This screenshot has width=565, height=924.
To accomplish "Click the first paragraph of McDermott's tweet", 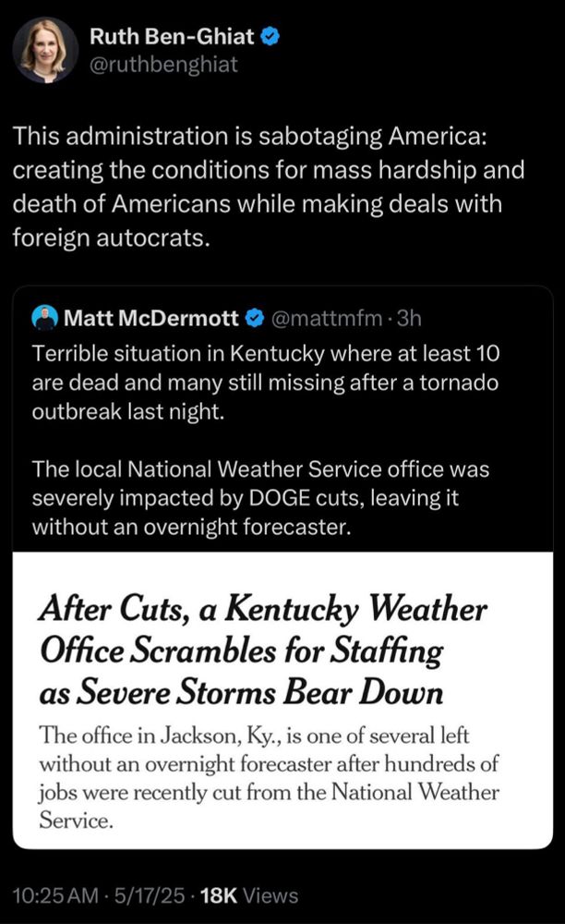I will [266, 383].
